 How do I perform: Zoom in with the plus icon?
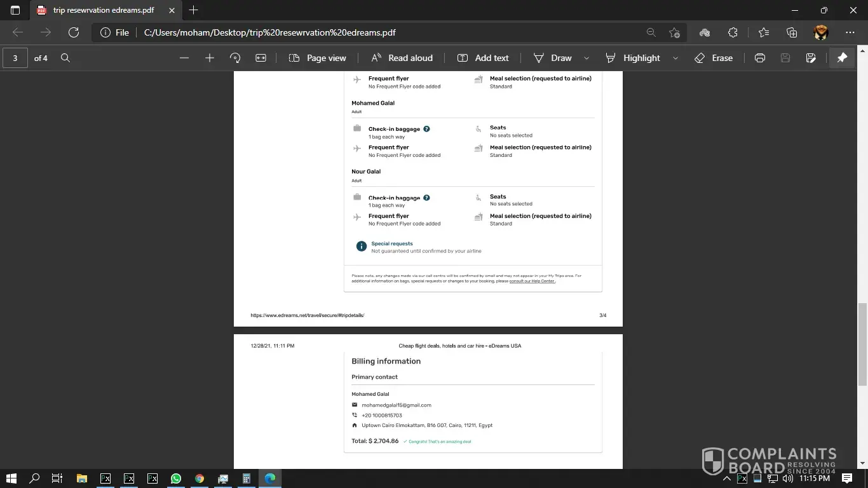tap(210, 58)
